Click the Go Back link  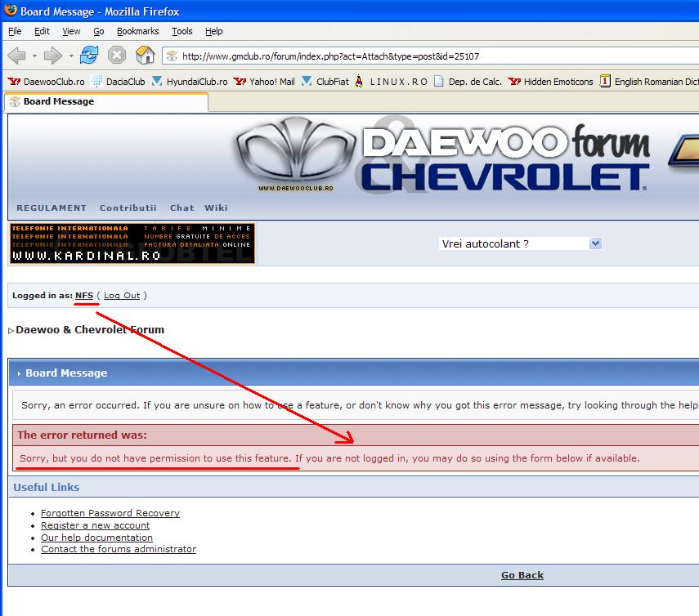coord(522,575)
